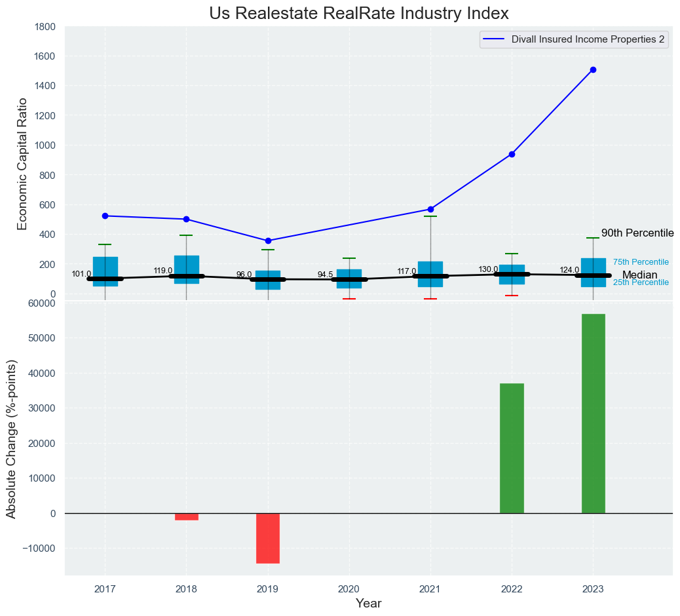Screen dimensions: 680x616
Task: Click the Economic Capital Ratio axis label
Action: (22, 163)
